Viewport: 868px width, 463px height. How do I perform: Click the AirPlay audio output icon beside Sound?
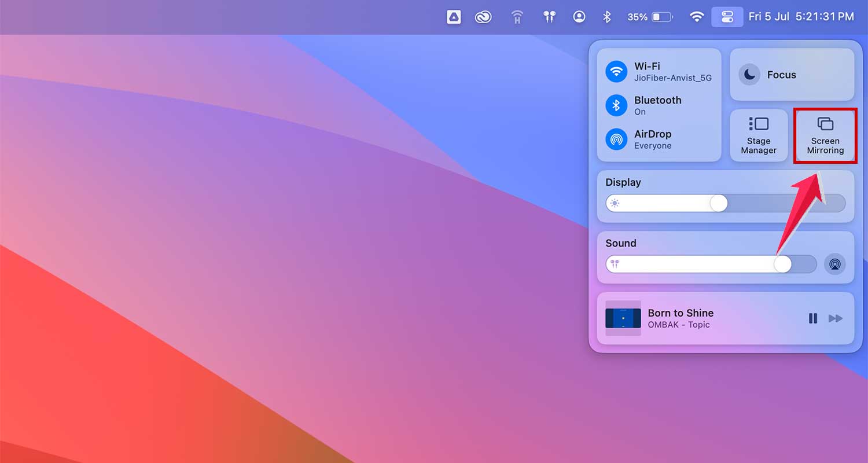835,264
